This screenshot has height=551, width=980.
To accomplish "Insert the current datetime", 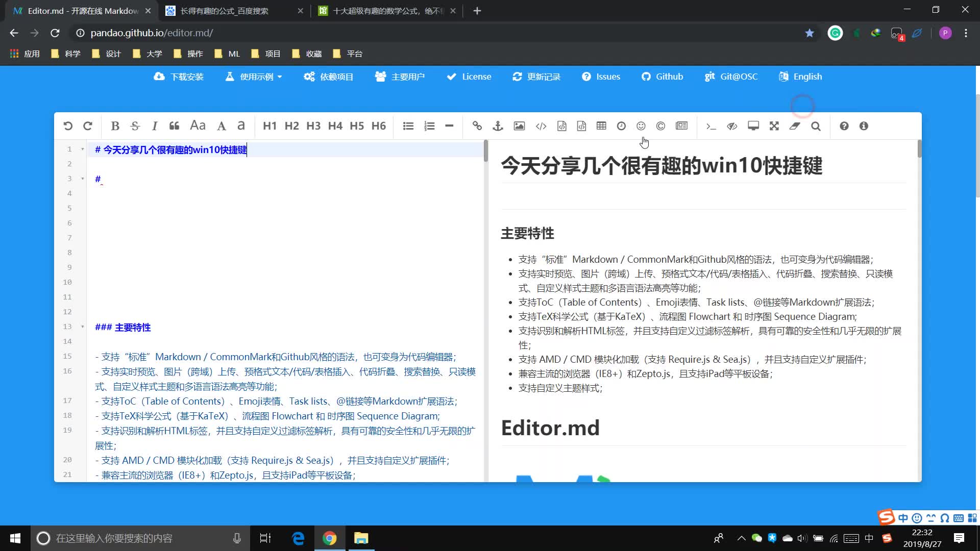I will point(621,126).
